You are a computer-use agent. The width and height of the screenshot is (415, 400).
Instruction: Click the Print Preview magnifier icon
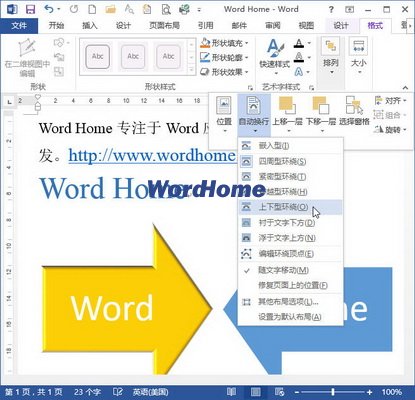tap(165, 9)
